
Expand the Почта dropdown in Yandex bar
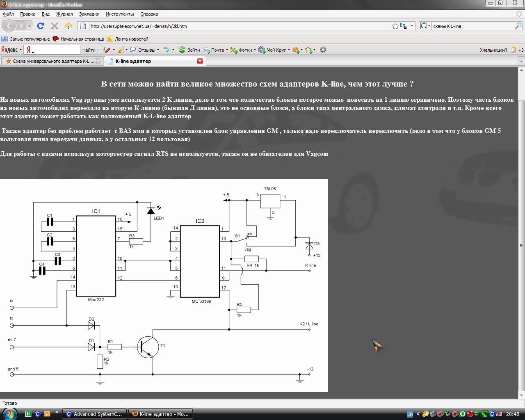point(227,50)
